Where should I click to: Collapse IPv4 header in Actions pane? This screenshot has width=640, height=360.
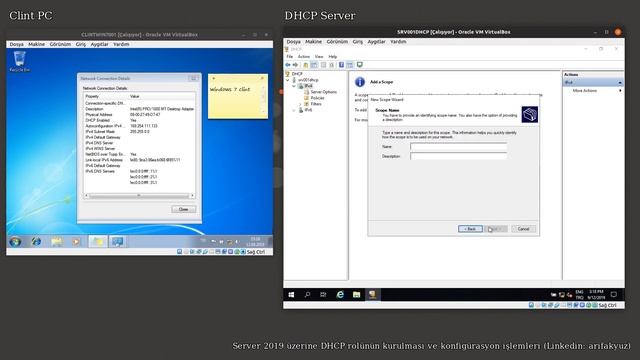(x=620, y=83)
